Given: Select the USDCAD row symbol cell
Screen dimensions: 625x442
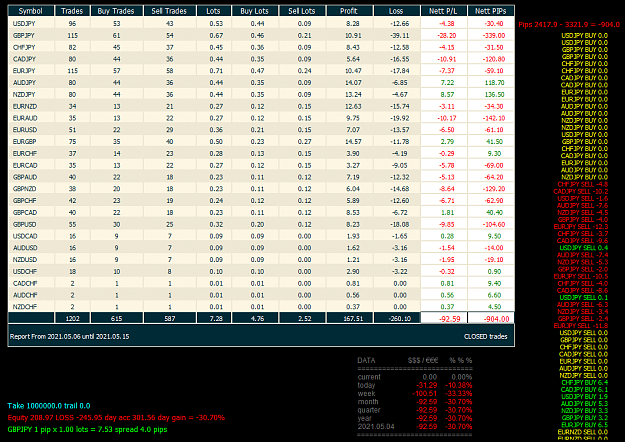Looking at the screenshot, I should [x=31, y=236].
